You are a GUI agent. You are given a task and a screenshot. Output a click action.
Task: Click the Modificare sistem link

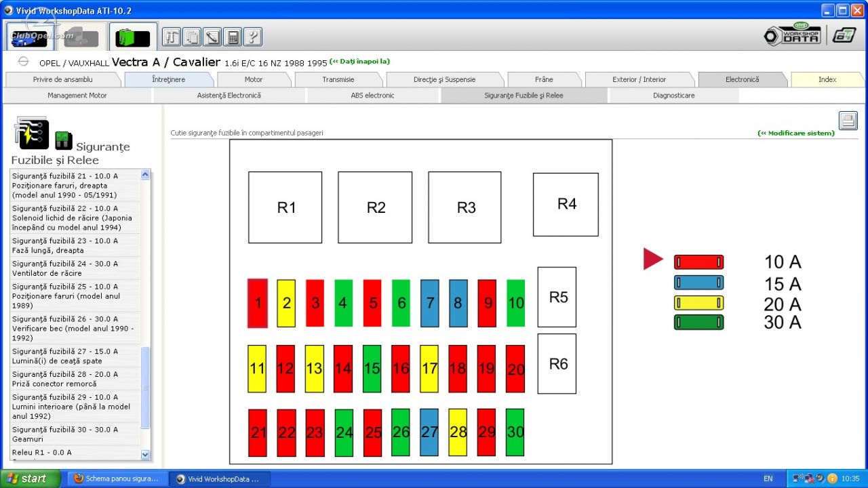(x=796, y=134)
